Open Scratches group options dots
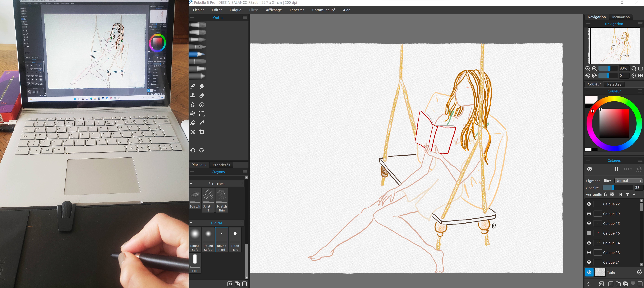644x288 pixels. pos(242,184)
